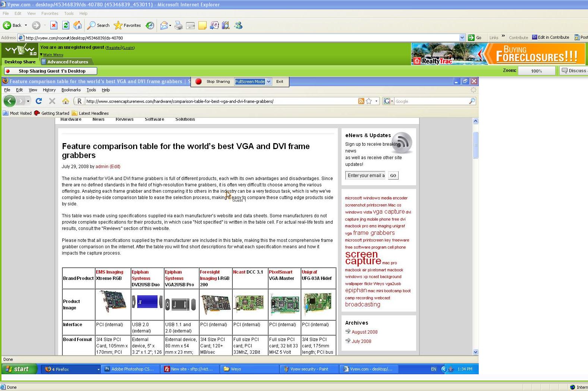Click the email signup input field

point(365,176)
